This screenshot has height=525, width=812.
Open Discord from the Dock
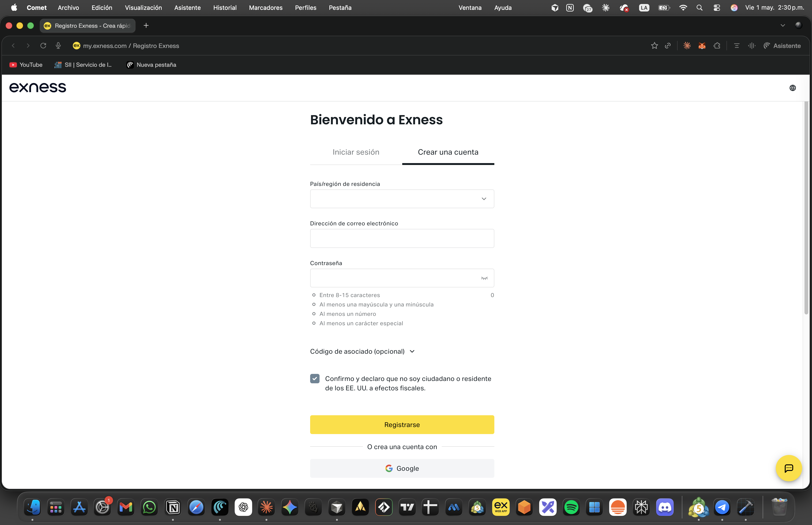tap(665, 507)
